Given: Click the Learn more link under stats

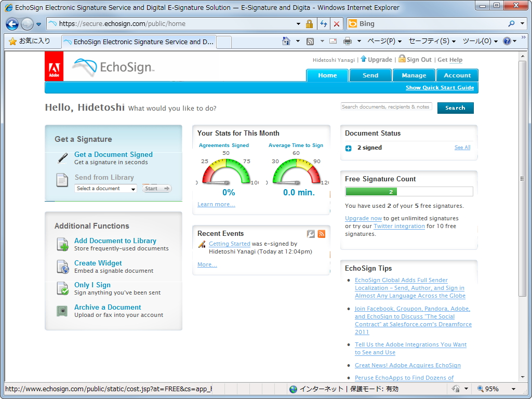Looking at the screenshot, I should click(x=216, y=204).
